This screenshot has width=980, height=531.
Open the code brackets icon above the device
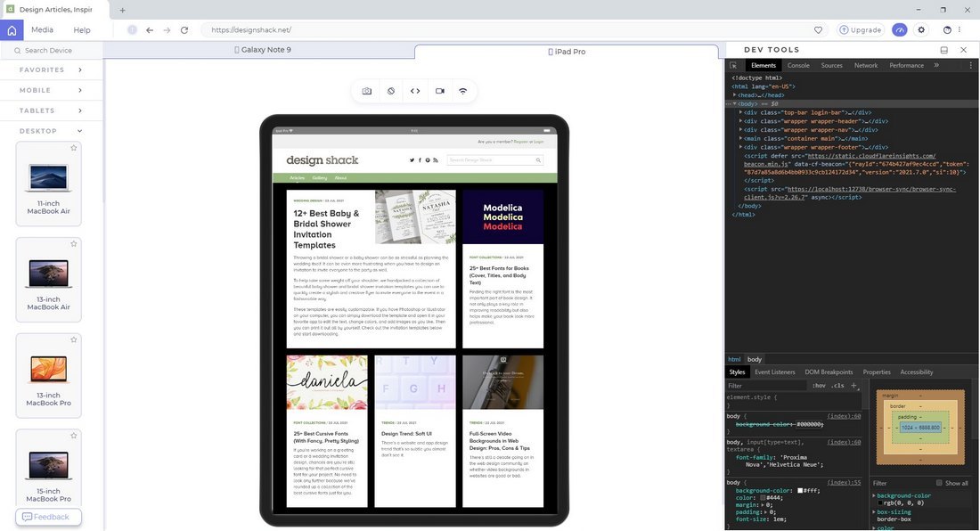pos(415,91)
